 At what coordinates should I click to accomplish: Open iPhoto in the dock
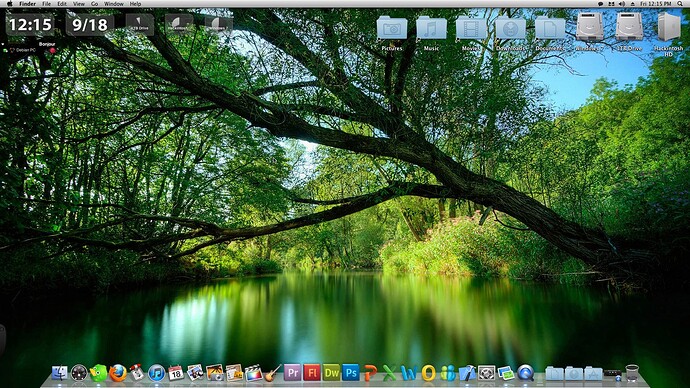click(x=215, y=373)
